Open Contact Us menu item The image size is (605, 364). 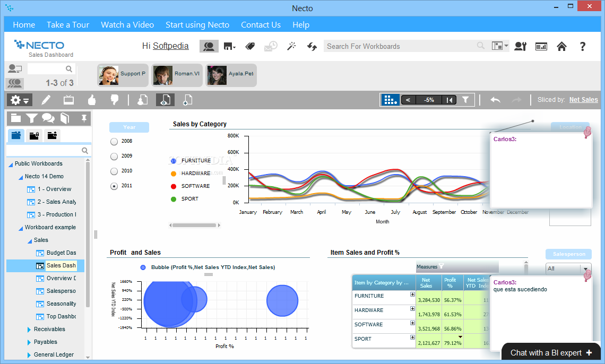click(261, 25)
